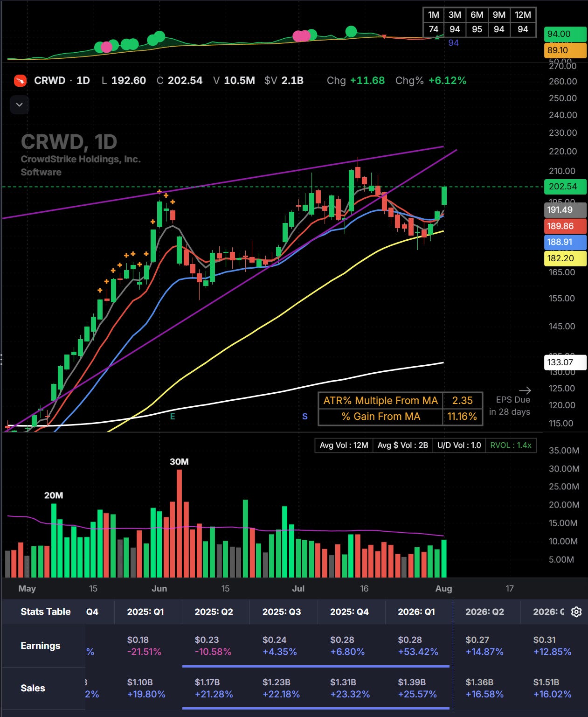Image resolution: width=588 pixels, height=717 pixels.
Task: Click the blue 188.91 moving average label
Action: tap(565, 242)
